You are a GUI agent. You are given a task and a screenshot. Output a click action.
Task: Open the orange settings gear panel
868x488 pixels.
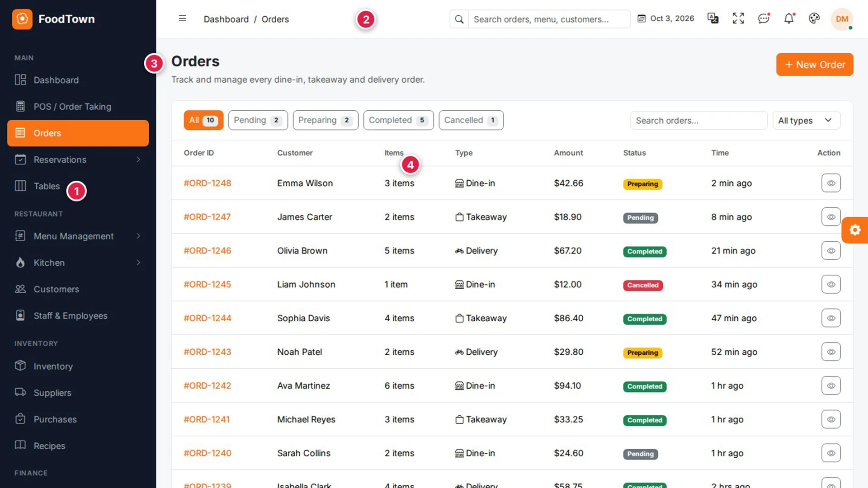click(855, 230)
